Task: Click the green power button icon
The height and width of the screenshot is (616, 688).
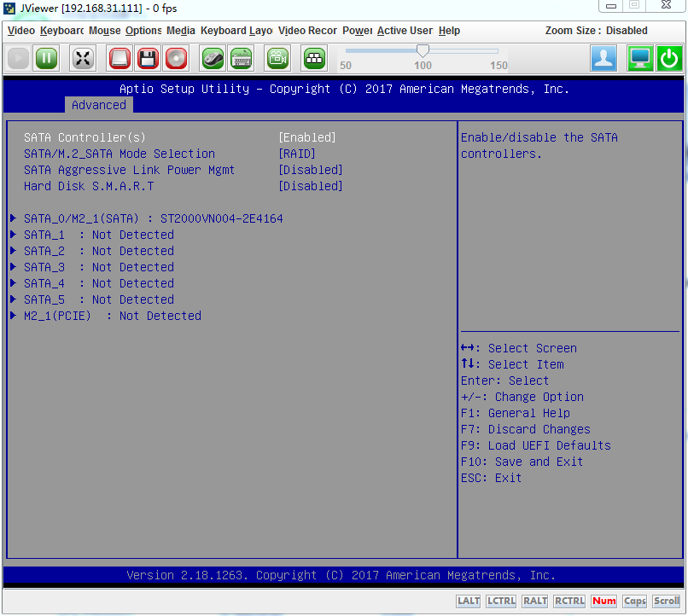Action: (x=669, y=58)
